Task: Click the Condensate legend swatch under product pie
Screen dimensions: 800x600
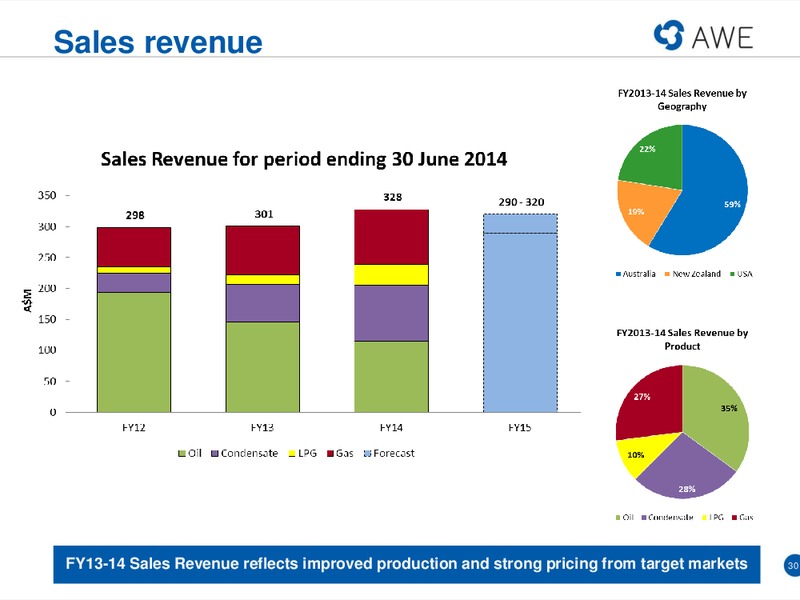Action: point(644,518)
